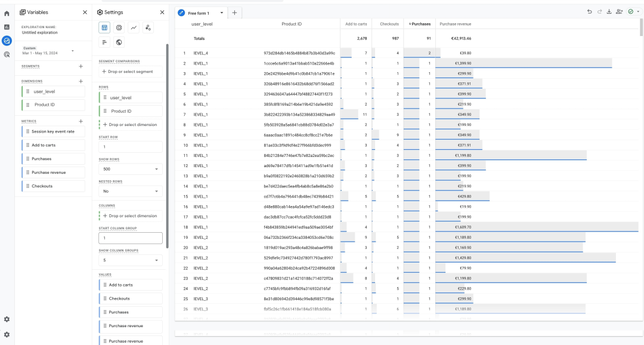
Task: Download the exploration data
Action: coord(609,11)
